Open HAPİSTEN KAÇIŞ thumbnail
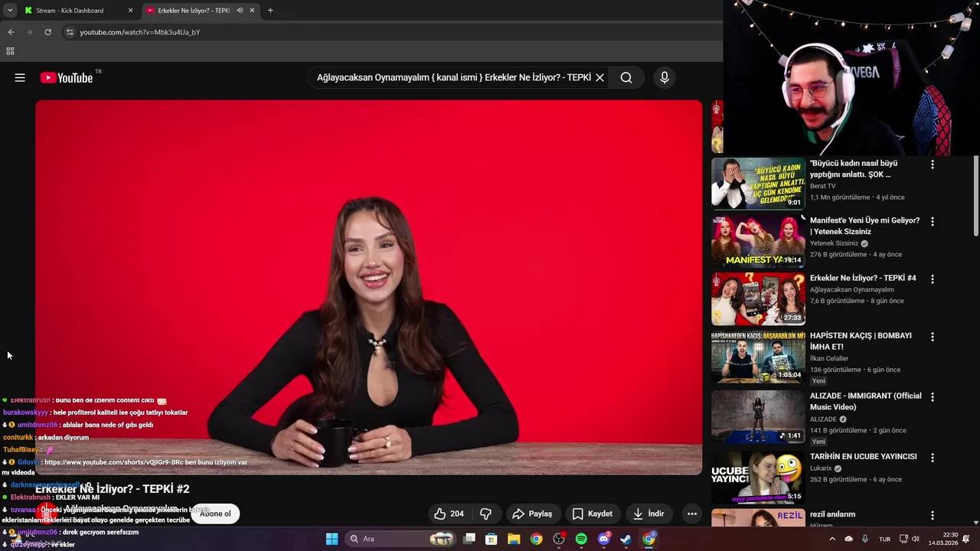This screenshot has width=980, height=551. click(x=758, y=357)
